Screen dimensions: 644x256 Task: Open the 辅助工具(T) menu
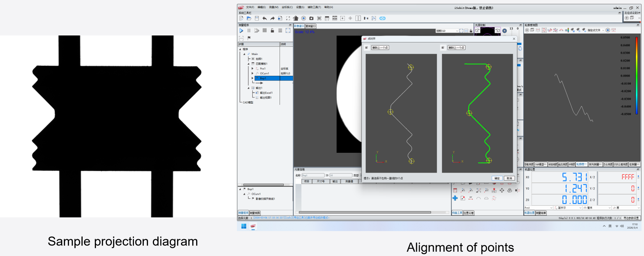point(314,7)
